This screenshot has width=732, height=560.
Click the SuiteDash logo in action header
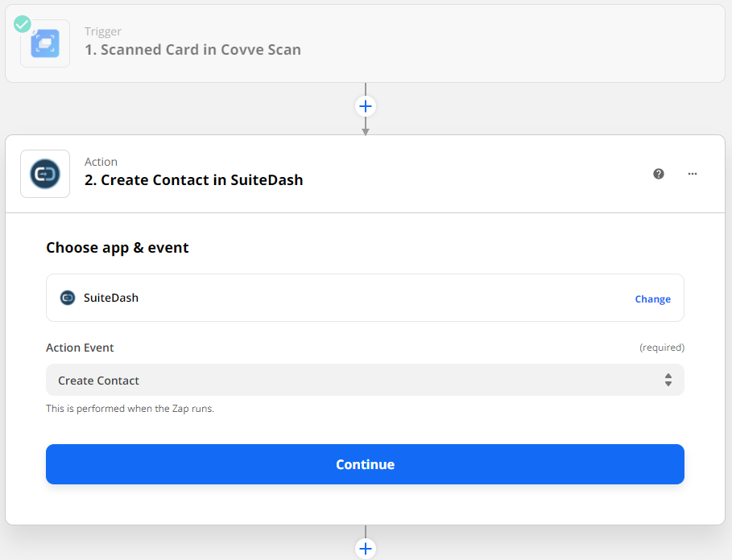point(45,174)
